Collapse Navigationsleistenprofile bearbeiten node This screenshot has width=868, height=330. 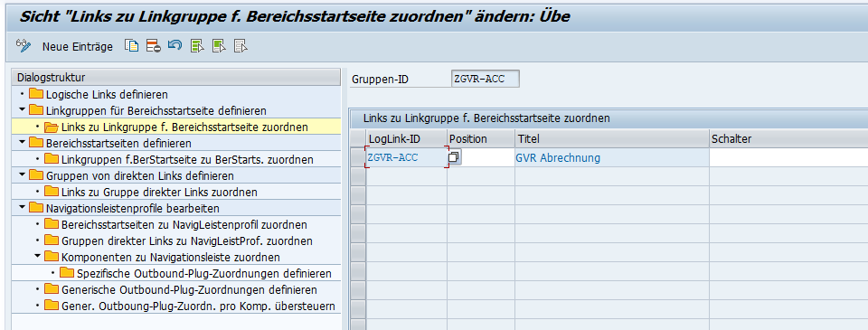[x=22, y=208]
